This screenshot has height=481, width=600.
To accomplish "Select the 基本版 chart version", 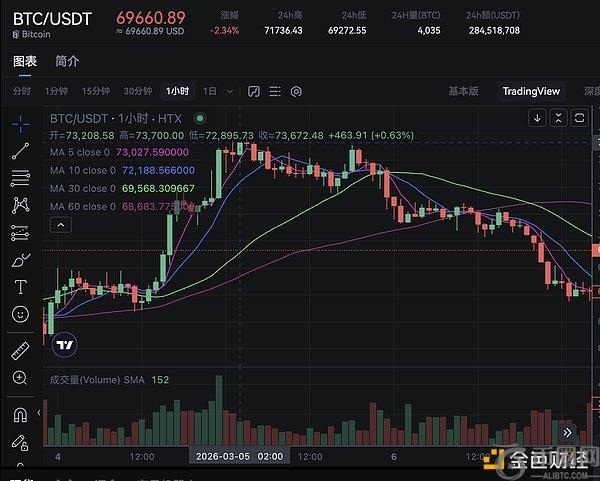I will 463,91.
